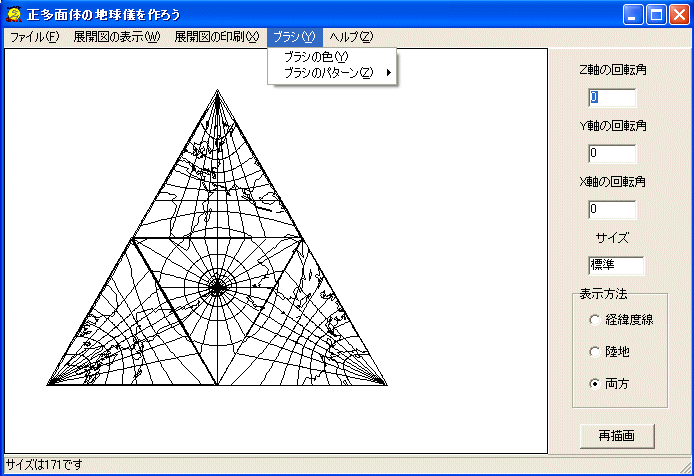
Task: Click the application icon in title bar
Action: [14, 14]
